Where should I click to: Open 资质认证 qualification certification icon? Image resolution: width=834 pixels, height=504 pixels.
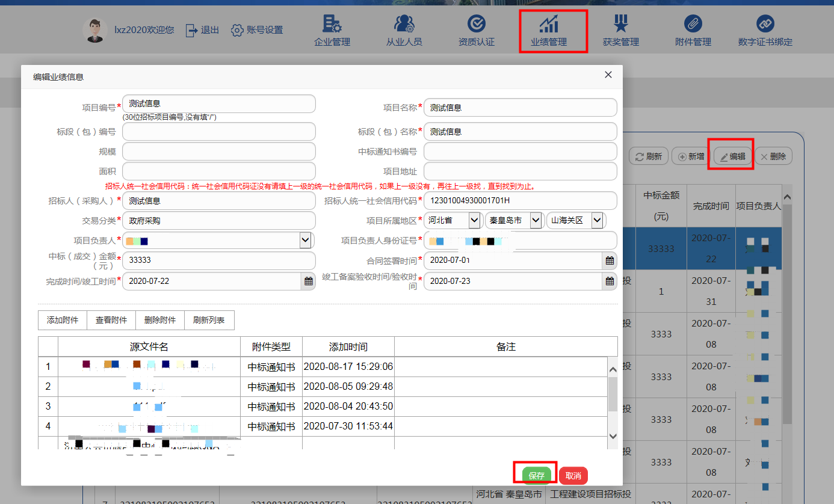(476, 31)
